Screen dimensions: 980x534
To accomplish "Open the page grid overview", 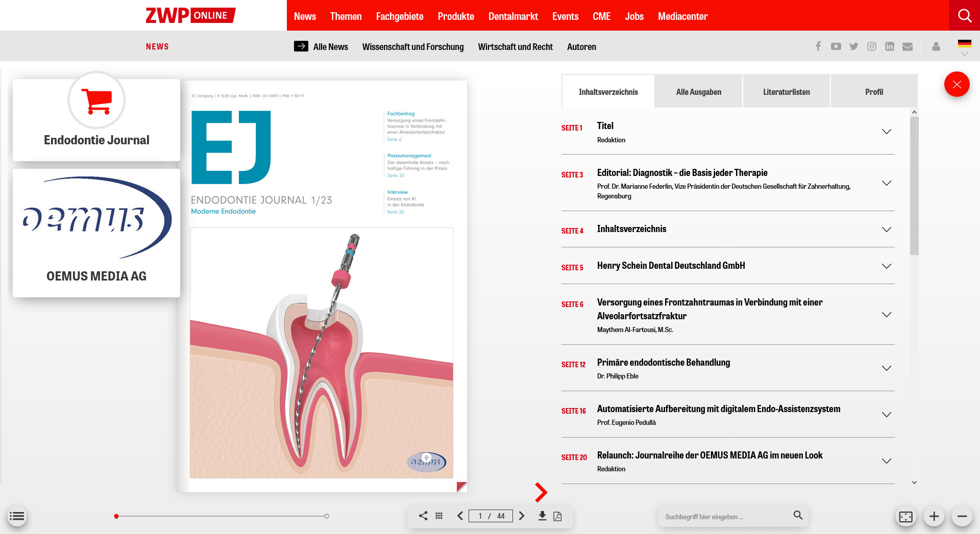I will 438,516.
